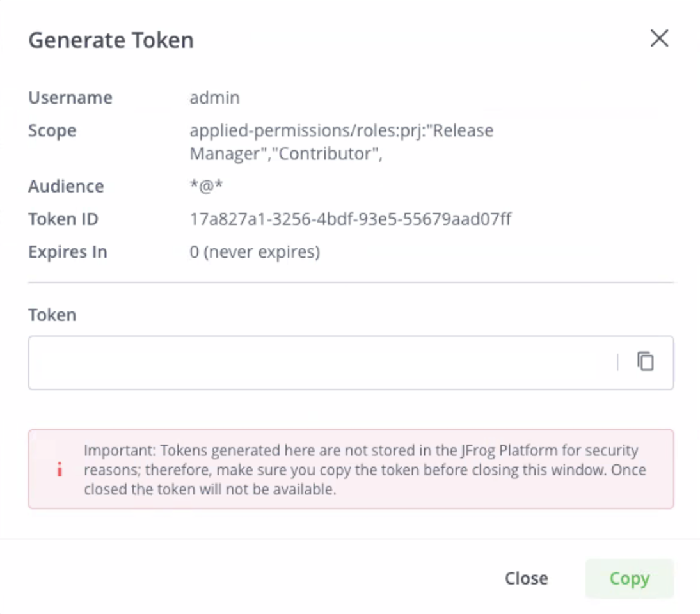
Task: Select the Expires In value showing never expires
Action: [x=255, y=251]
